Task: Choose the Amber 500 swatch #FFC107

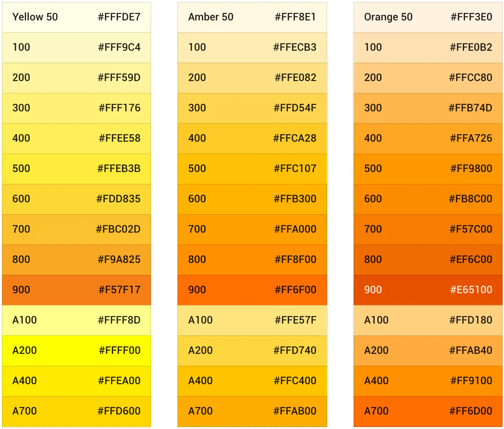Action: 252,169
